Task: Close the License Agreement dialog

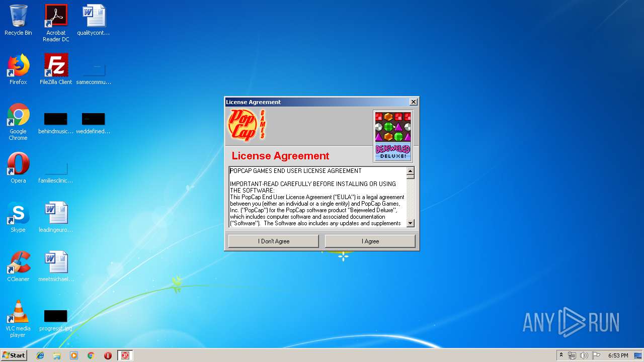Action: [x=413, y=102]
